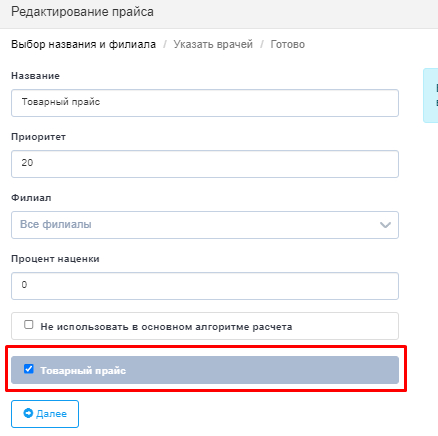The height and width of the screenshot is (436, 438).
Task: Click the 'Название' field label
Action: (35, 76)
